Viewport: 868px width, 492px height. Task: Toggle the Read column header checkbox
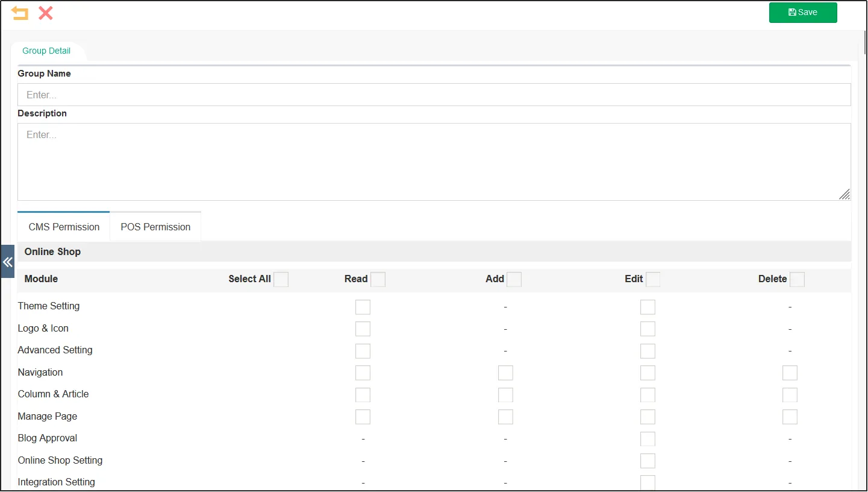378,279
